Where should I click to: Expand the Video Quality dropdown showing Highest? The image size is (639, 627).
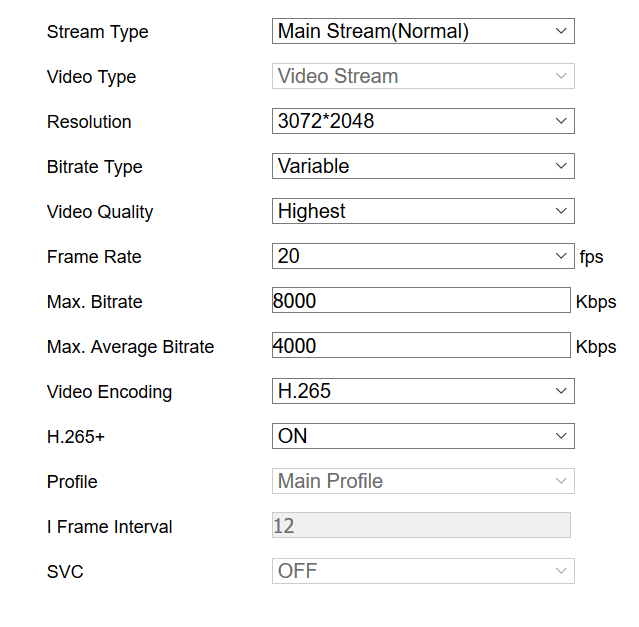(423, 211)
